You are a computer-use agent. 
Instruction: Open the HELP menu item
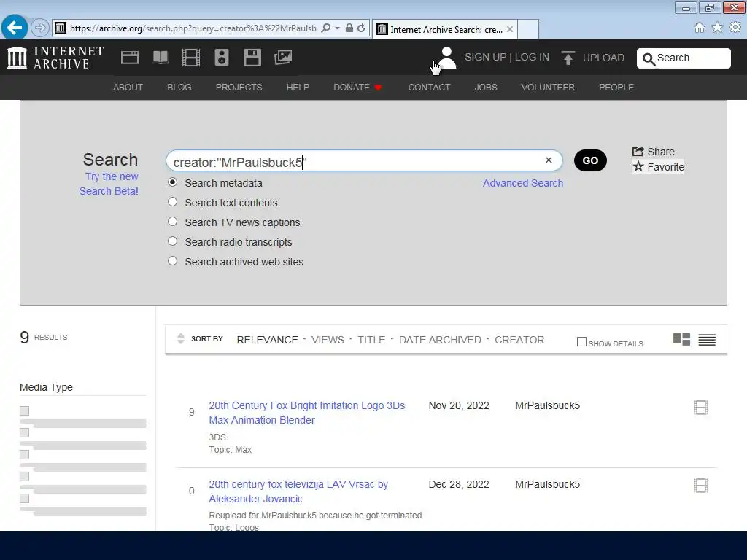(x=298, y=87)
